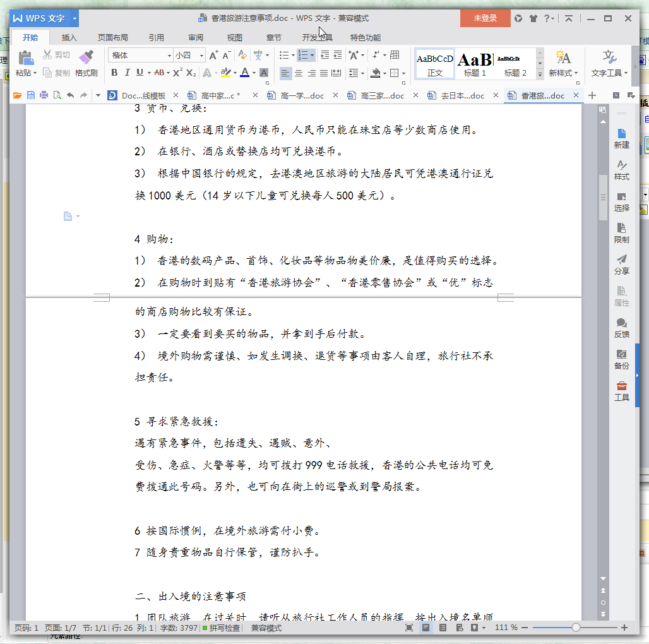Open 选择 pane in sidebar
This screenshot has width=649, height=644.
click(x=621, y=201)
